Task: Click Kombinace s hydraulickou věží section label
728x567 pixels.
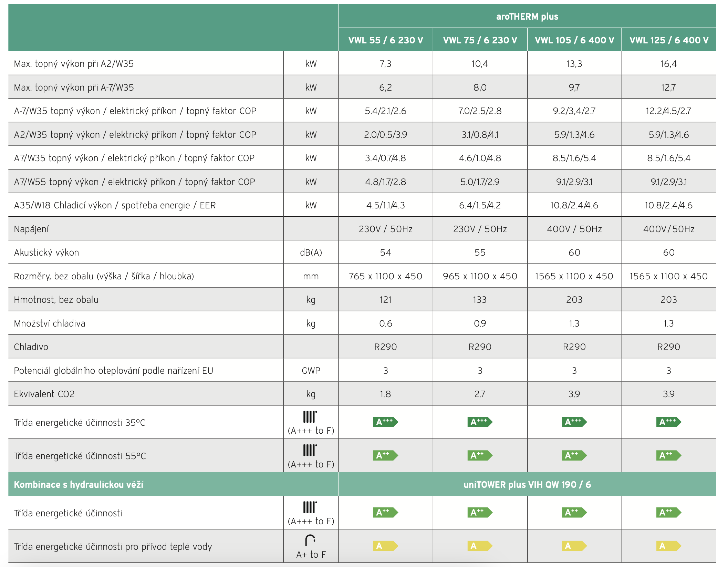Action: click(79, 485)
